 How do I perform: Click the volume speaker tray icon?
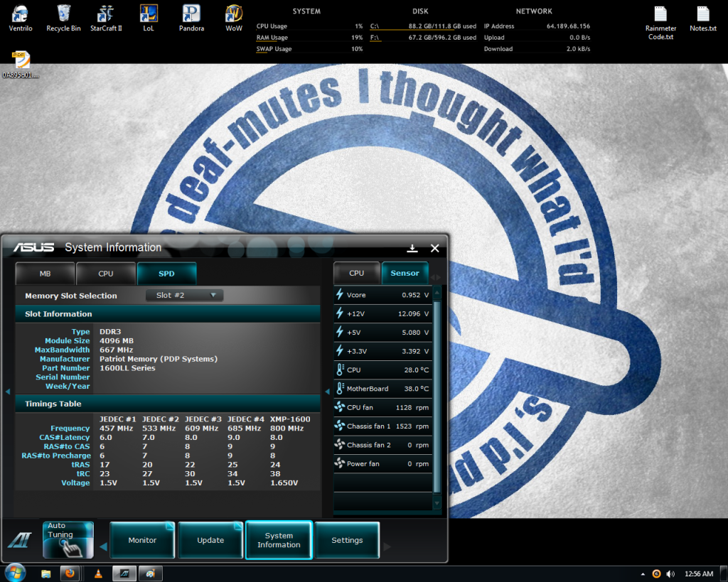pyautogui.click(x=670, y=574)
